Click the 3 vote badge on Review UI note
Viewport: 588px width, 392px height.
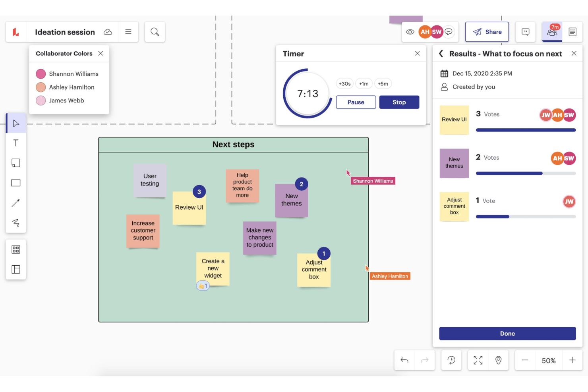[199, 191]
